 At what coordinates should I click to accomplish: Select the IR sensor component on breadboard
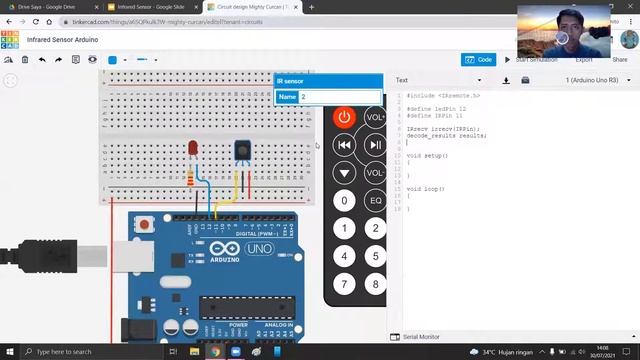coord(242,151)
